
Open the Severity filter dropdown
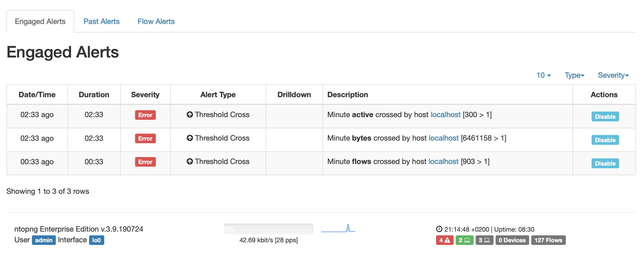[613, 75]
